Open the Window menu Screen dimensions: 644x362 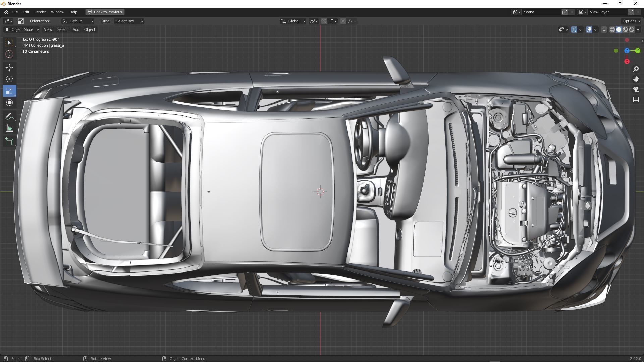pyautogui.click(x=57, y=12)
